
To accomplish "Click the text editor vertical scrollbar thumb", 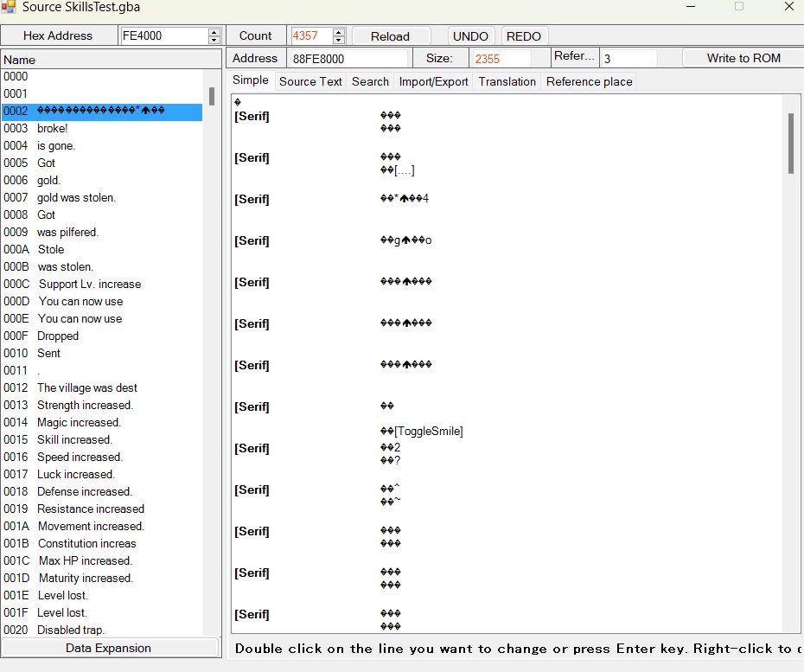I will (x=791, y=143).
